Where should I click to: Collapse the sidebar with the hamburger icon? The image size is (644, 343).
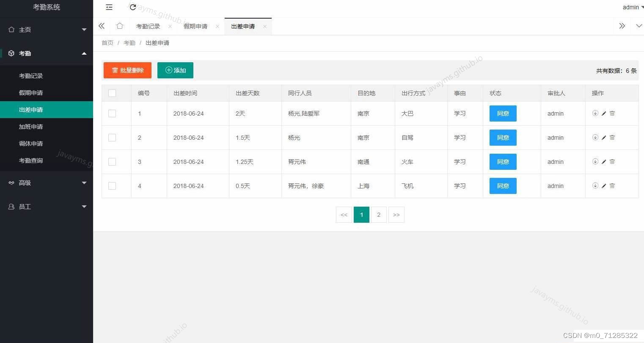coord(109,7)
